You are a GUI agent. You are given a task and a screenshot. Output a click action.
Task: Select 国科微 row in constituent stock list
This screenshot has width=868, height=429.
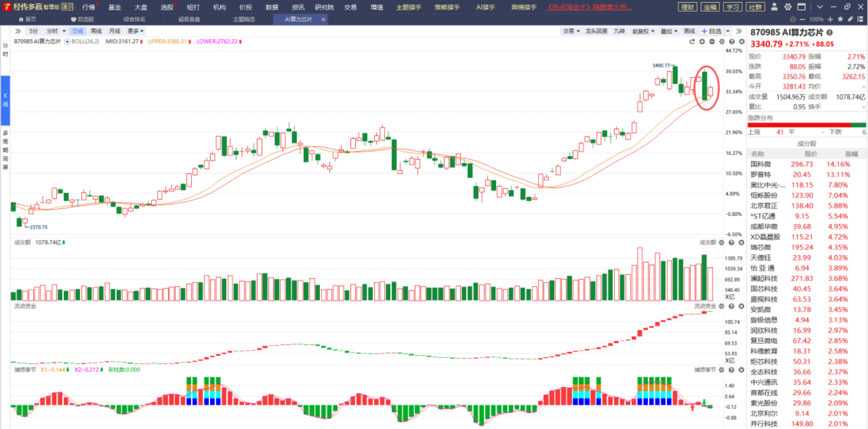pos(807,164)
